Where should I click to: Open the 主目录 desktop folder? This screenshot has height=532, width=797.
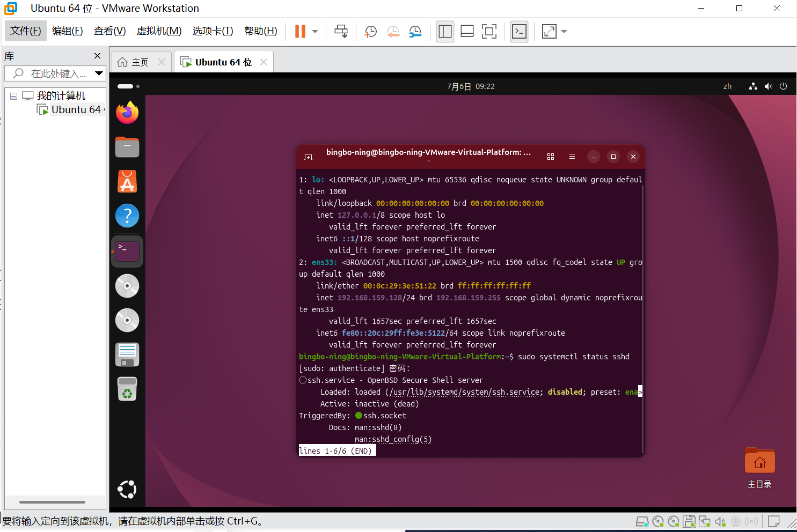click(x=759, y=468)
